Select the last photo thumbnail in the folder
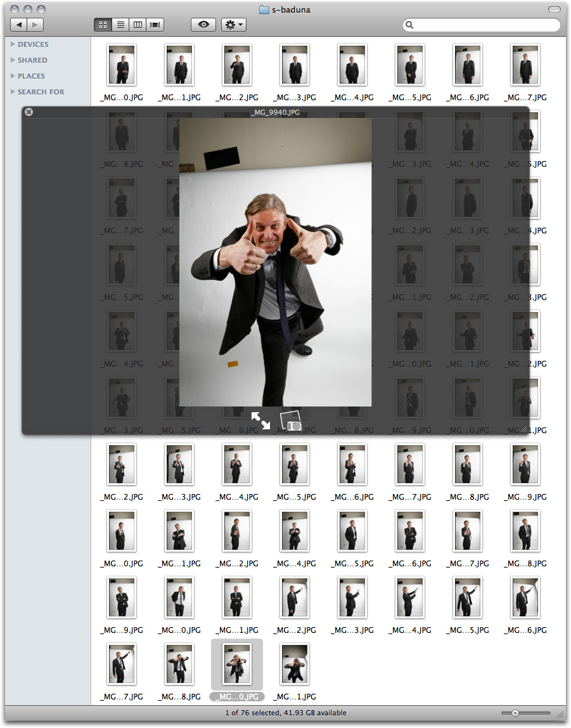571x728 pixels. [x=293, y=665]
